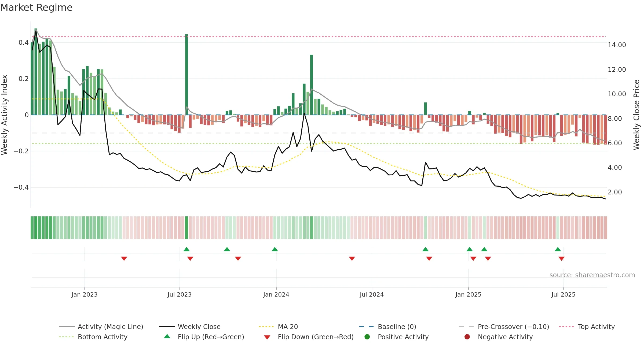The height and width of the screenshot is (362, 644).
Task: Click the 0.4 tick on the activity axis
Action: click(24, 42)
